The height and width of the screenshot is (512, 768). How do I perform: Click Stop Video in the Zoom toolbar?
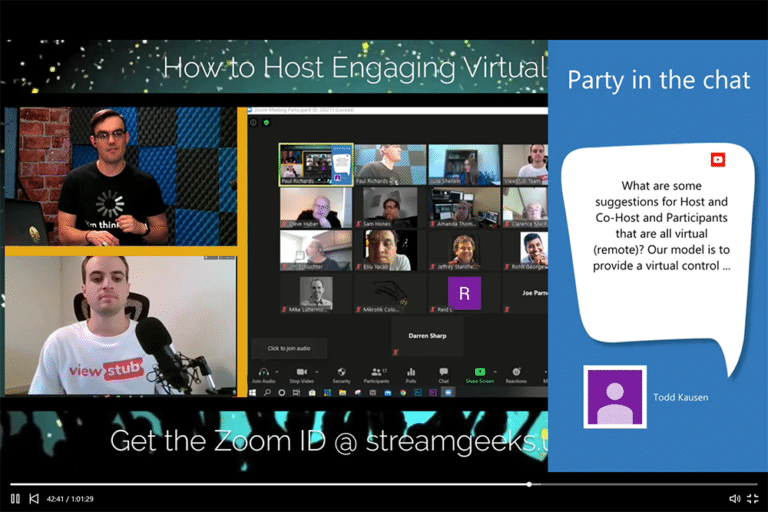point(301,375)
